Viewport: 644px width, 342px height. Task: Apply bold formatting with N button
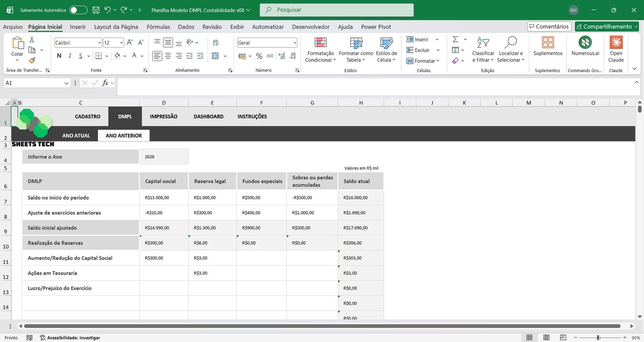coord(59,56)
